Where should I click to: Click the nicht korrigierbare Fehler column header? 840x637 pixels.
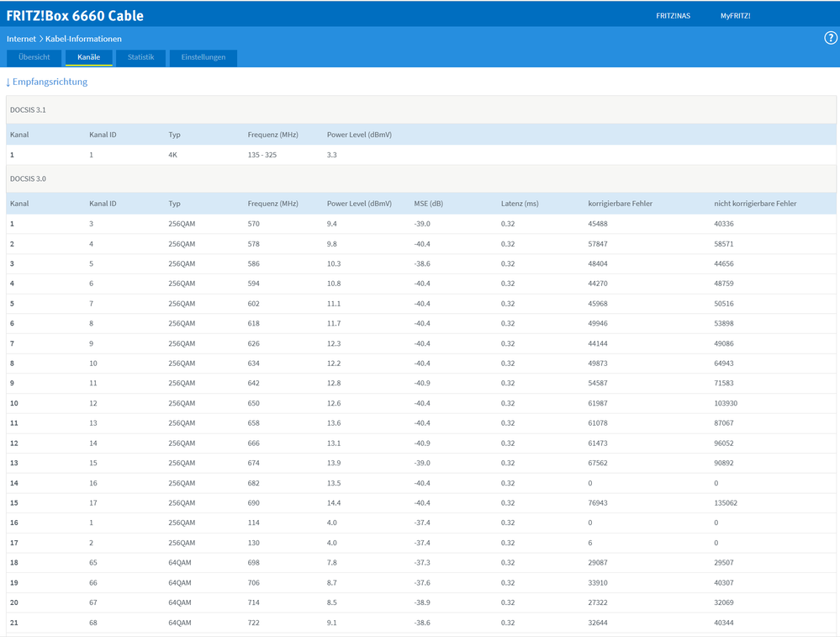754,204
